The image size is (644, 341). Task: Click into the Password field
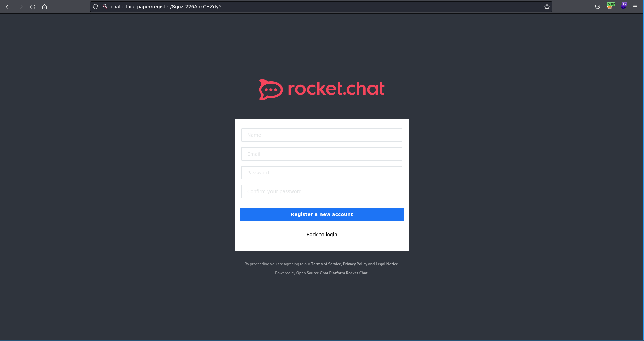click(321, 173)
